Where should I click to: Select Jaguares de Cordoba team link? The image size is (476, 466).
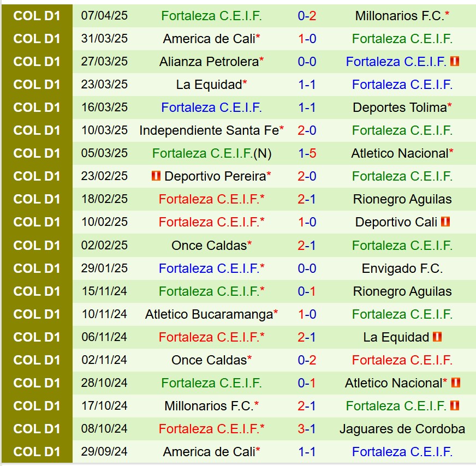click(402, 429)
